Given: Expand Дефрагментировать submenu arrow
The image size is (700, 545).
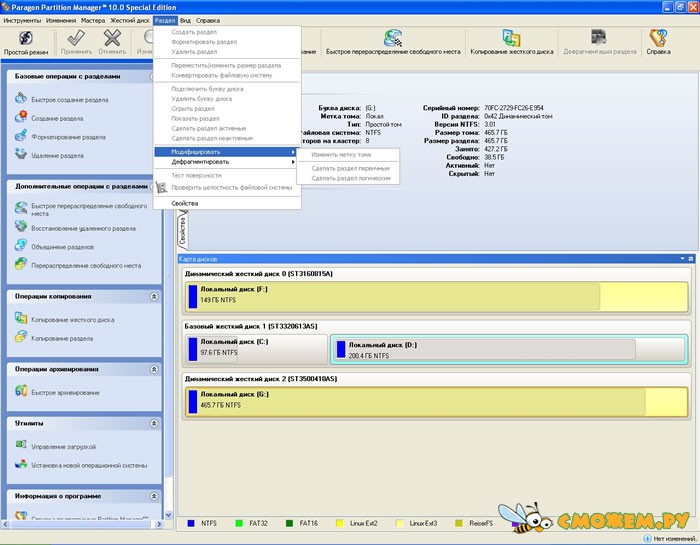Looking at the screenshot, I should [x=293, y=162].
